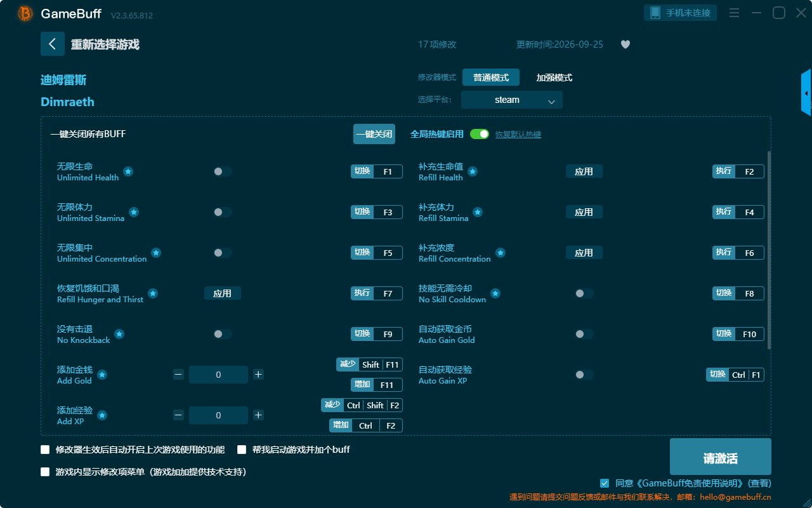Disable the global hotkey toggle

click(480, 134)
